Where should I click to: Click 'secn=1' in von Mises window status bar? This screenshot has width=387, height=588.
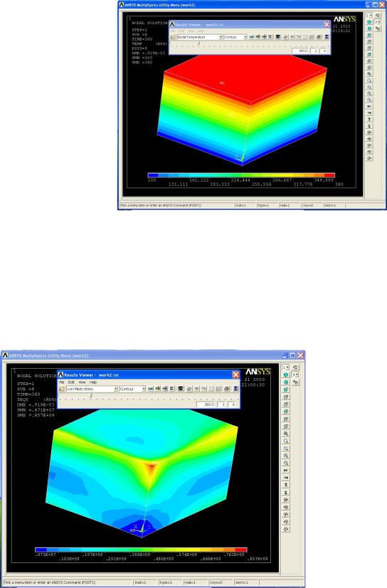pyautogui.click(x=242, y=582)
